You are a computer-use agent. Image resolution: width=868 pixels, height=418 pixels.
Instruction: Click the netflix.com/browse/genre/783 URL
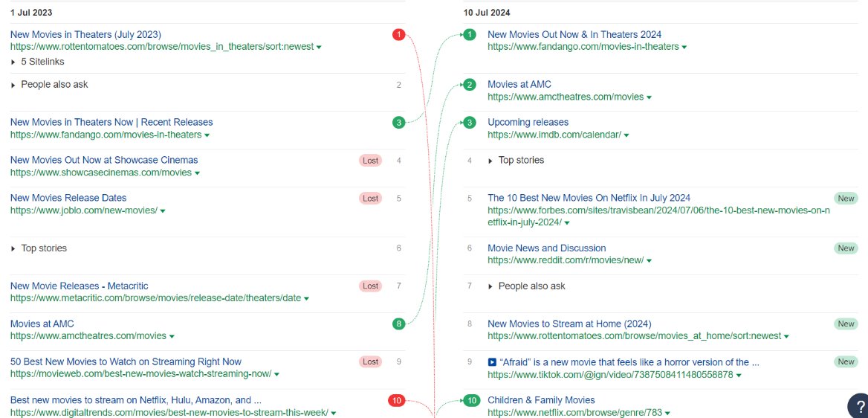point(574,413)
